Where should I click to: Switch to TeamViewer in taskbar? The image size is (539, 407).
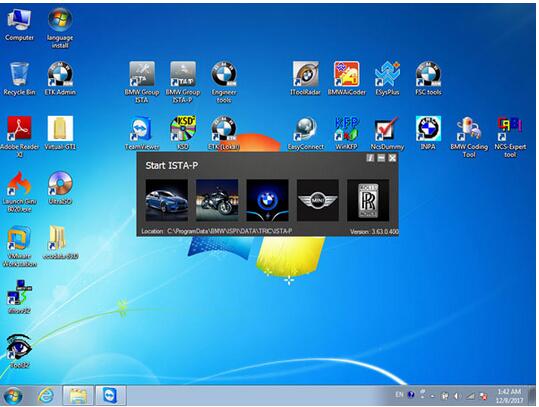pyautogui.click(x=110, y=396)
